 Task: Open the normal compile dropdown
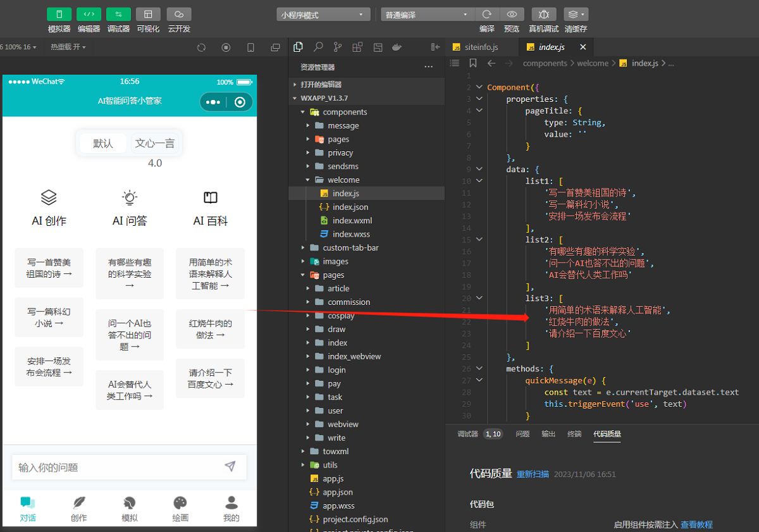pos(428,15)
